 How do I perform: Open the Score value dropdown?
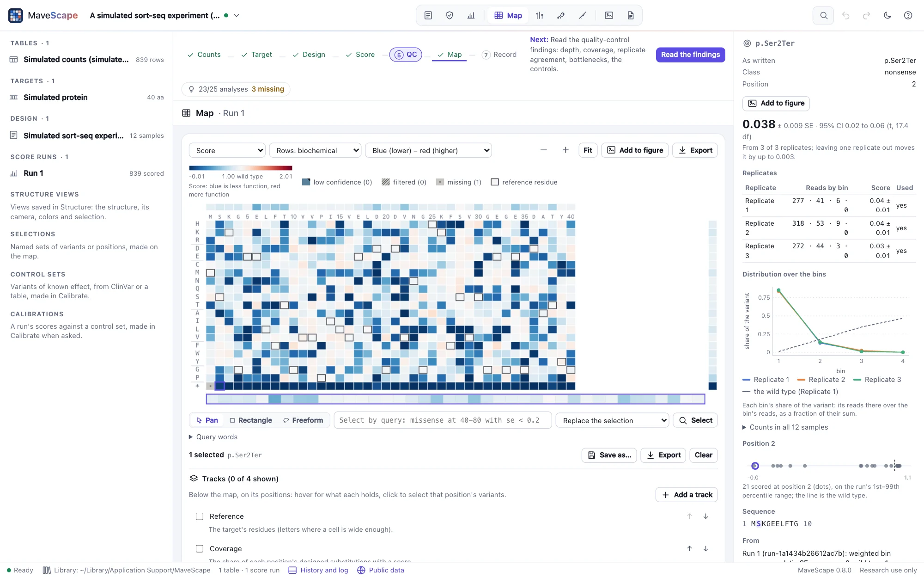tap(227, 150)
